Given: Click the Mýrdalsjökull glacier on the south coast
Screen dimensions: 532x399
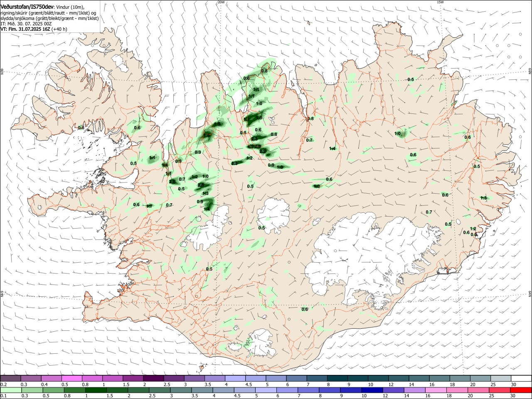Looking at the screenshot, I should [261, 343].
